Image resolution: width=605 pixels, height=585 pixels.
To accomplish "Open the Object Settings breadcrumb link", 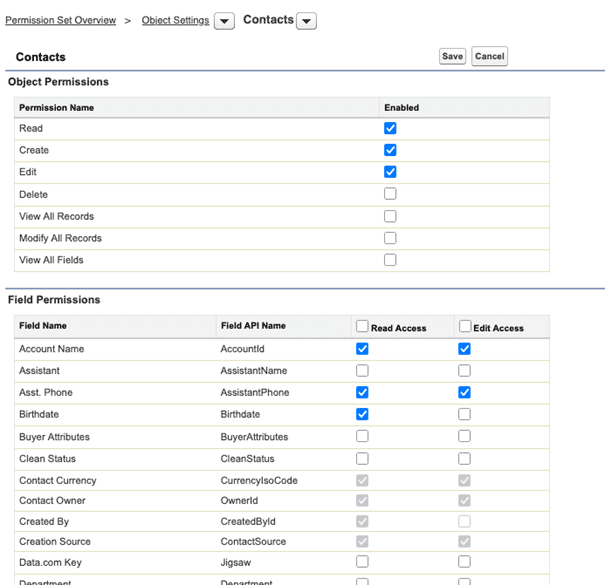I will [x=175, y=20].
